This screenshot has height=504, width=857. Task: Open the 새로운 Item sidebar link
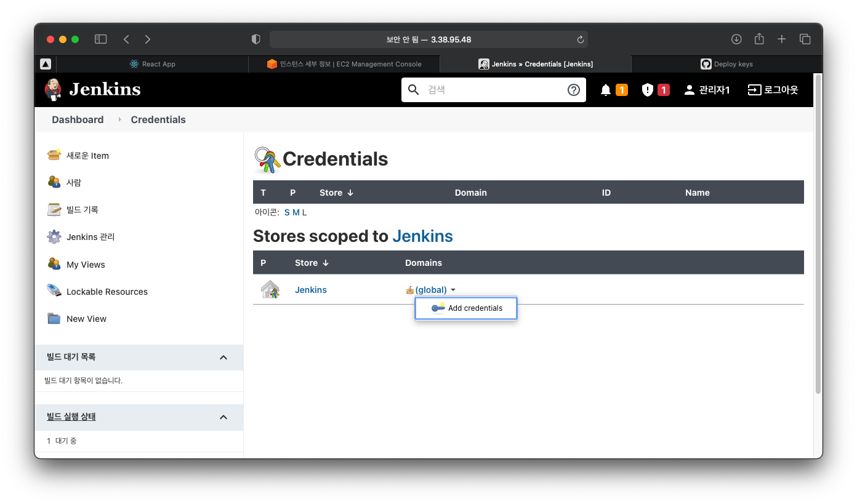(87, 156)
